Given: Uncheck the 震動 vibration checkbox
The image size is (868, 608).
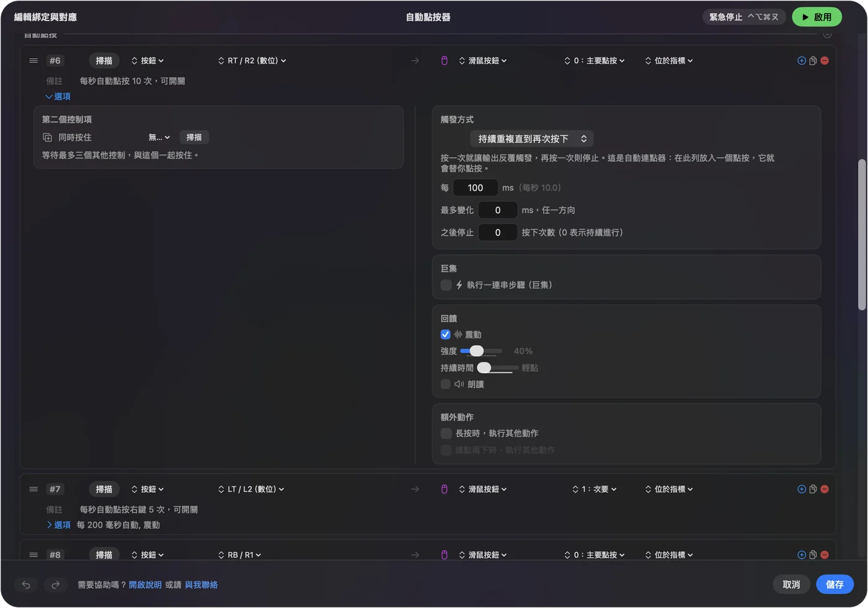Looking at the screenshot, I should point(445,335).
